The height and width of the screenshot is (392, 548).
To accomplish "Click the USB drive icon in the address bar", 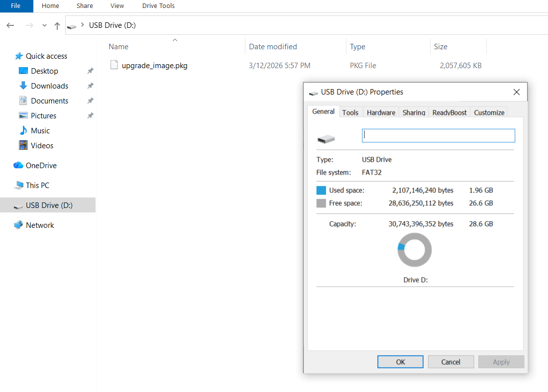I will point(72,25).
